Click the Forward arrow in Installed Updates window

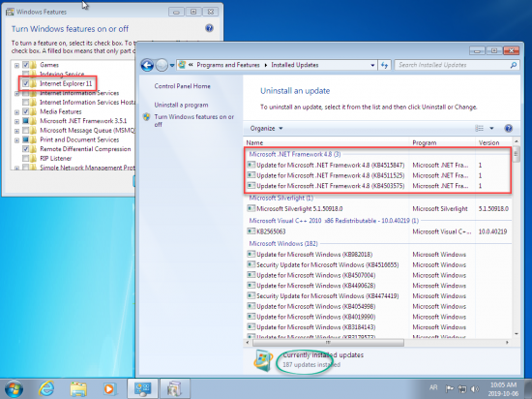(162, 65)
